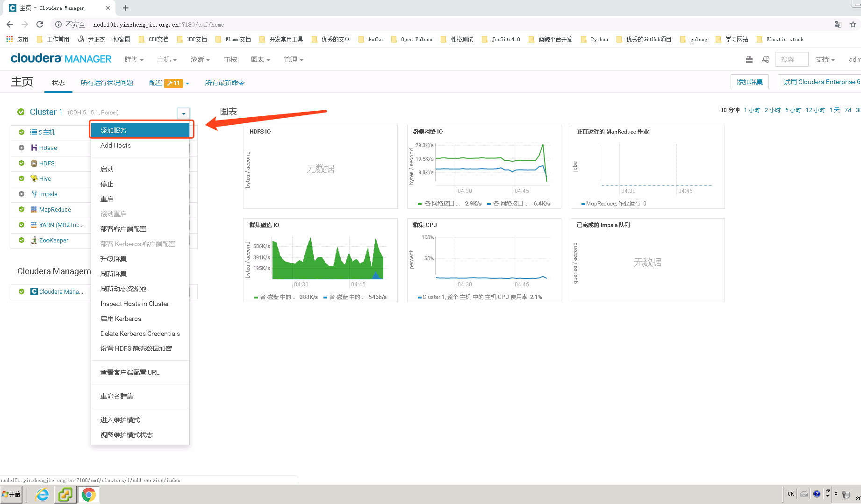Click the 添加群集 button
This screenshot has width=861, height=504.
[x=750, y=81]
